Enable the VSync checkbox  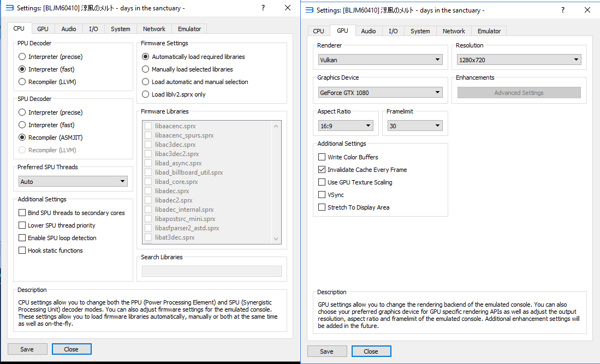[322, 195]
